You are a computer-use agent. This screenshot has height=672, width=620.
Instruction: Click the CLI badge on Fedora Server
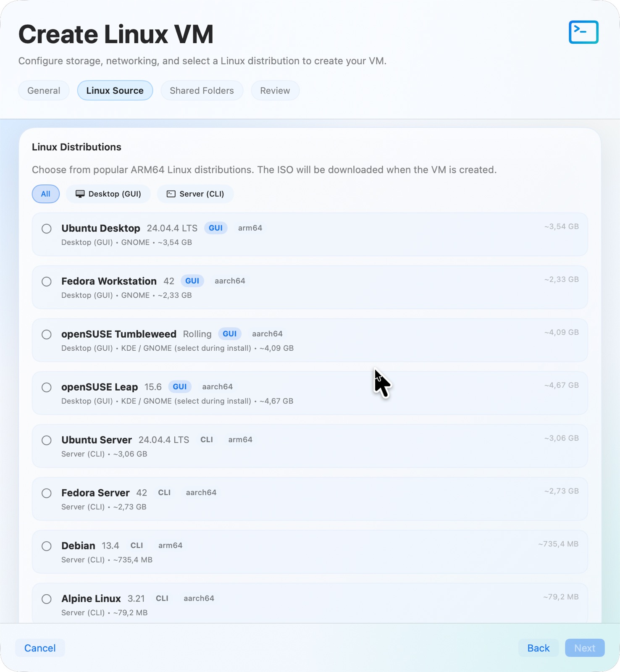[x=164, y=492]
